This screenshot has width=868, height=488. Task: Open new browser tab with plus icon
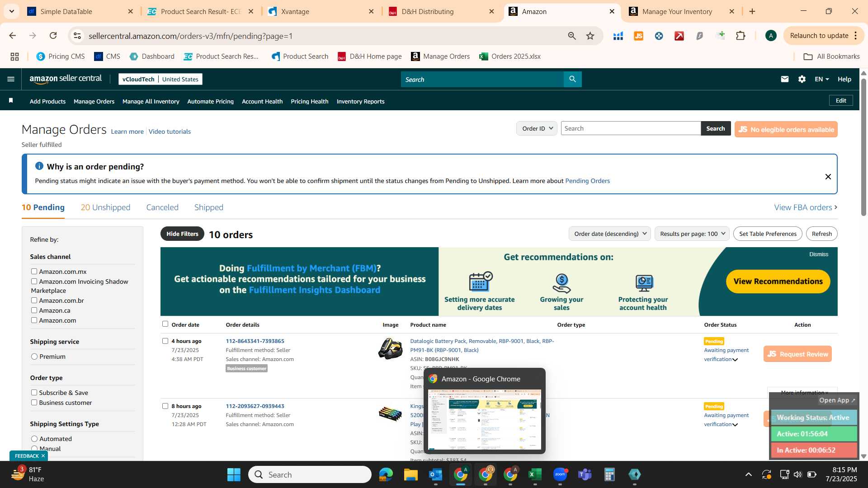pyautogui.click(x=752, y=11)
